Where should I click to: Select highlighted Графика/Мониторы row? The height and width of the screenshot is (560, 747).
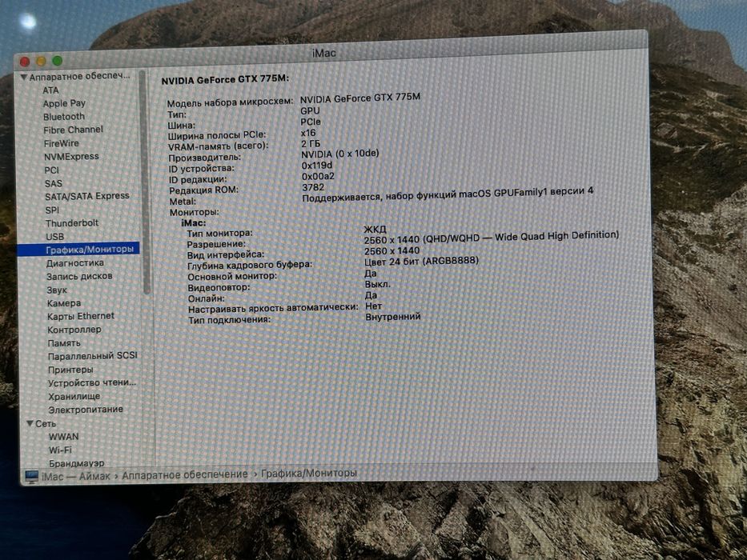(78, 249)
